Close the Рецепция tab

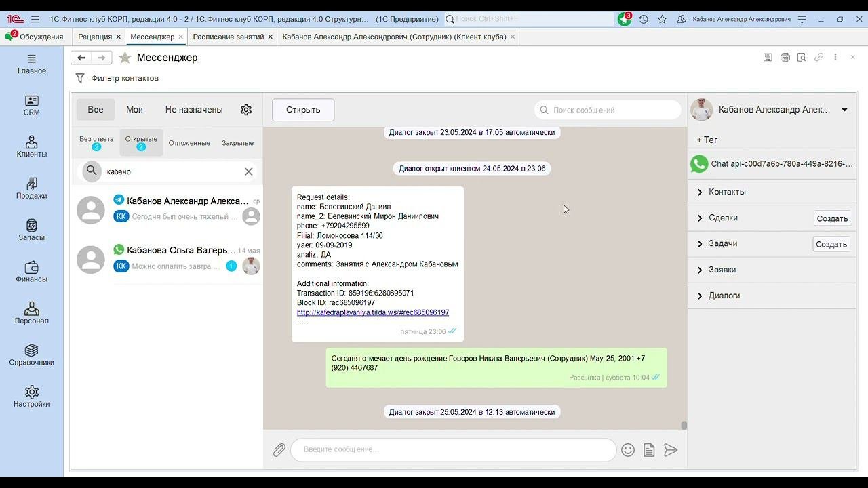(119, 37)
